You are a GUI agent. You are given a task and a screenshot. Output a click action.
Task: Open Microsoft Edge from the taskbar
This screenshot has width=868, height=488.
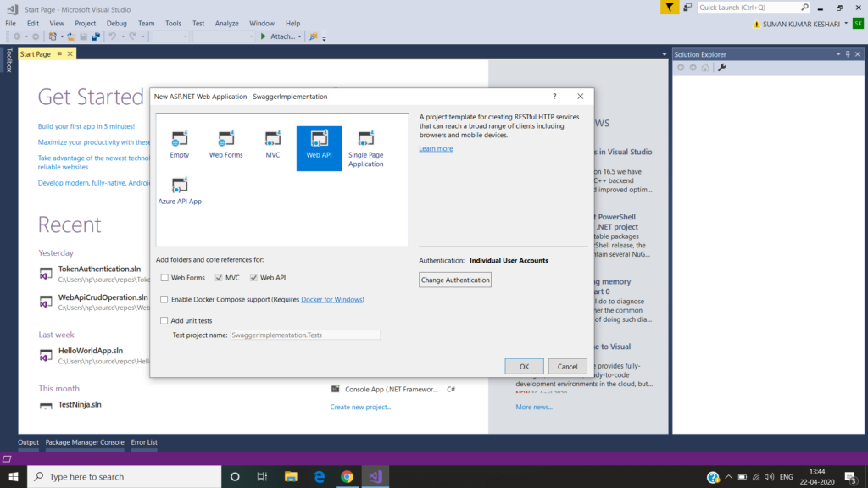319,476
